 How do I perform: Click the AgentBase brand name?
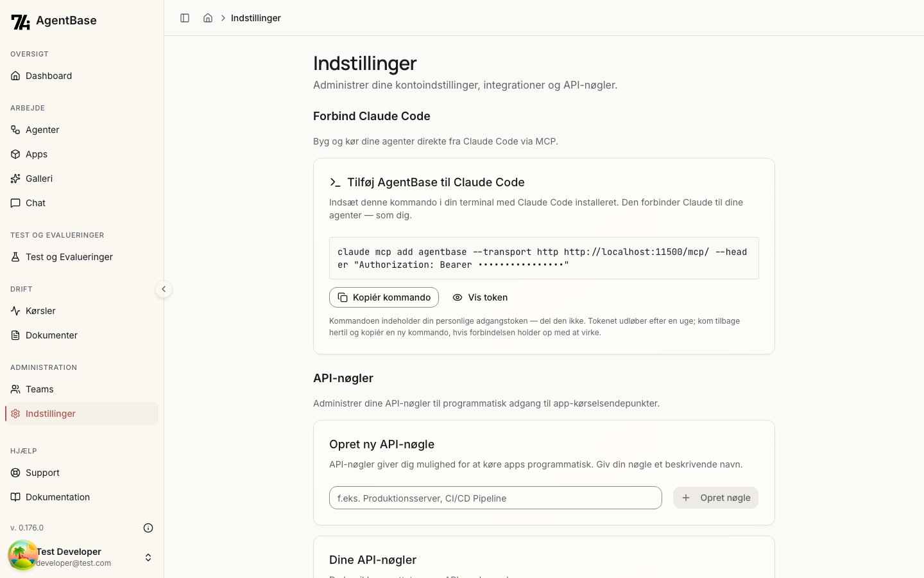tap(66, 21)
